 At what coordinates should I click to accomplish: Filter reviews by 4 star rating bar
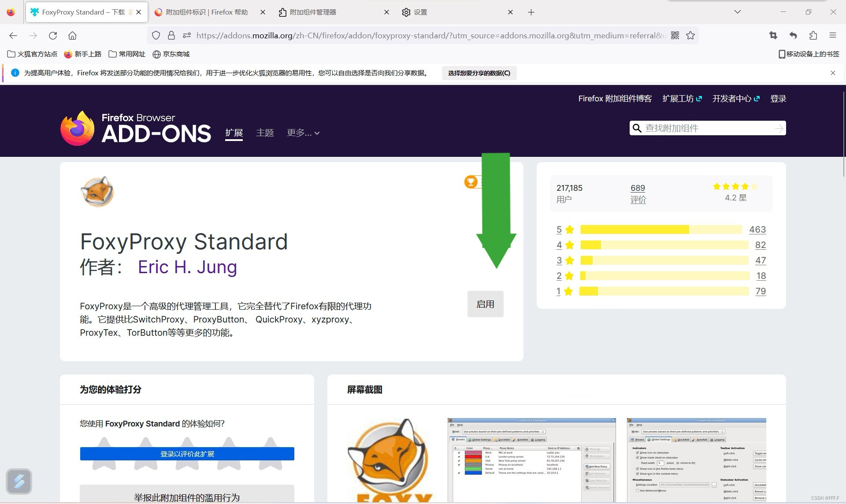pyautogui.click(x=664, y=245)
